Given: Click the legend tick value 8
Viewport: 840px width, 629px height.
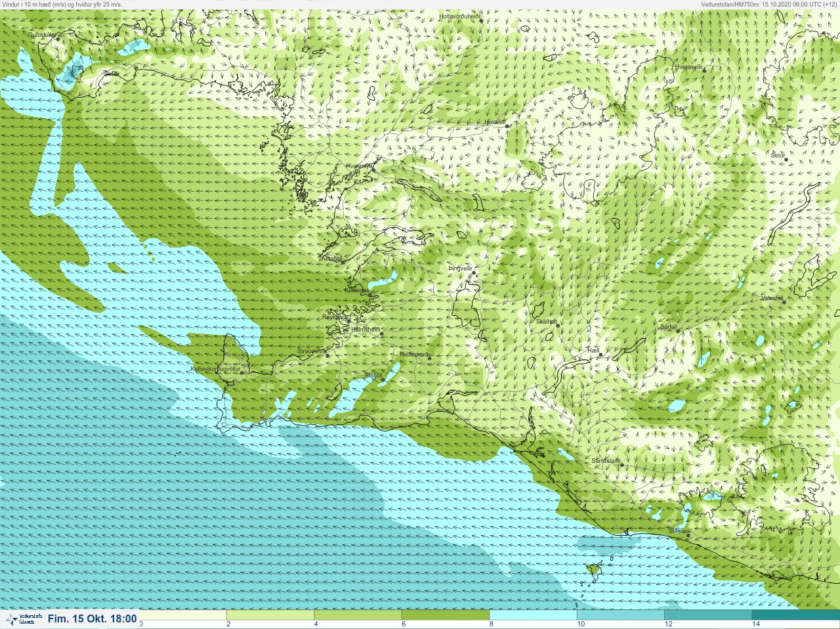Looking at the screenshot, I should [491, 624].
